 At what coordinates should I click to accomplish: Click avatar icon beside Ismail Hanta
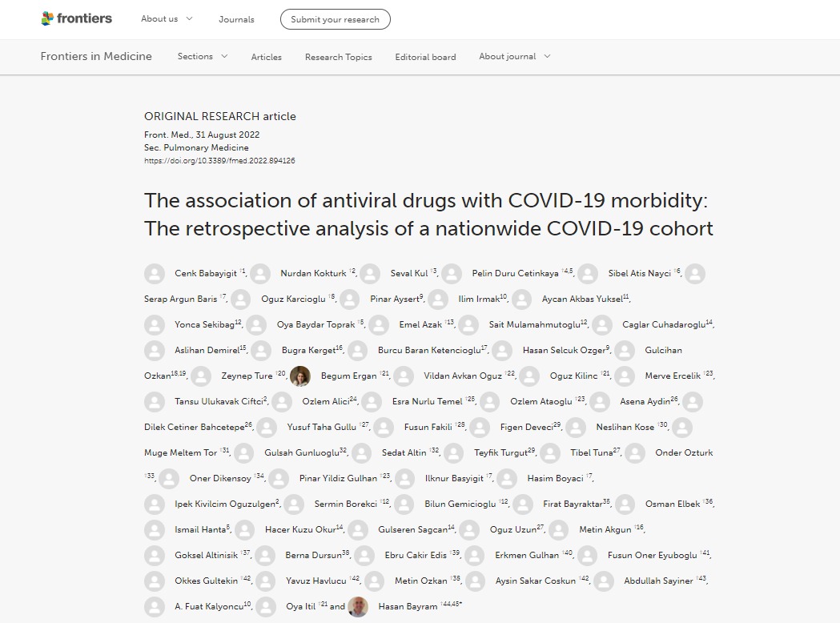[x=155, y=529]
